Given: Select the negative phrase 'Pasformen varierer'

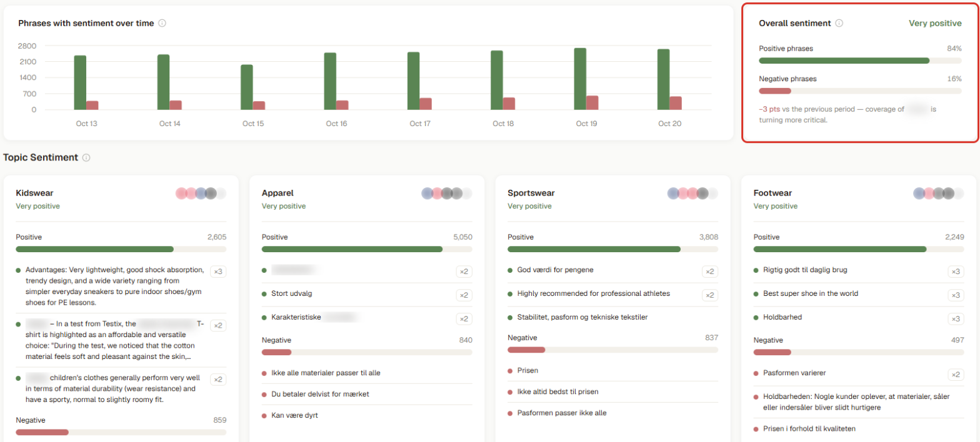Looking at the screenshot, I should [794, 373].
